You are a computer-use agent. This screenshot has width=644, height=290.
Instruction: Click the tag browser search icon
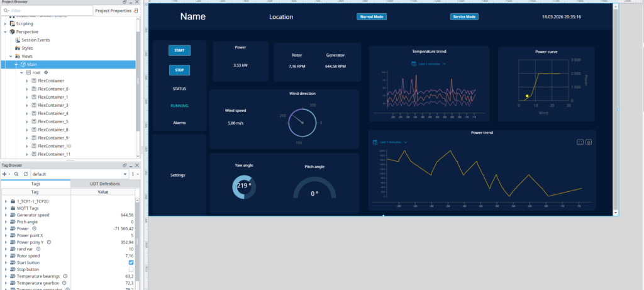pyautogui.click(x=16, y=174)
